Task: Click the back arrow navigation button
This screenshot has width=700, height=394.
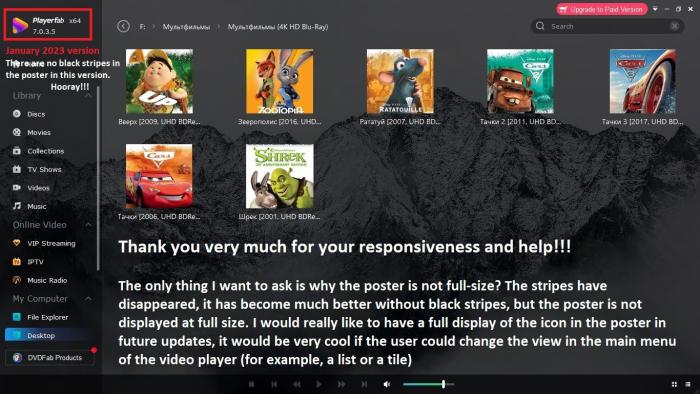Action: click(x=124, y=26)
